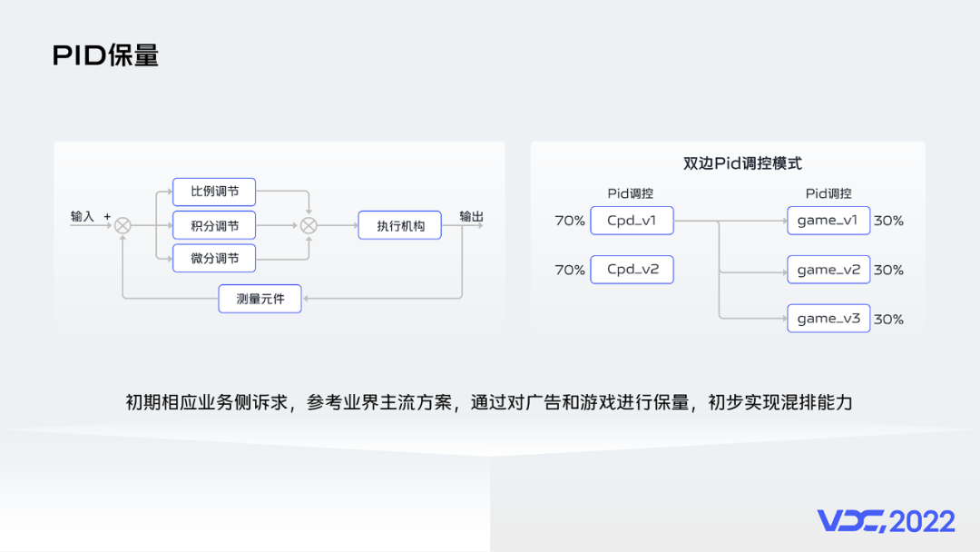The image size is (980, 552).
Task: Click the 输出 label
Action: [x=471, y=217]
